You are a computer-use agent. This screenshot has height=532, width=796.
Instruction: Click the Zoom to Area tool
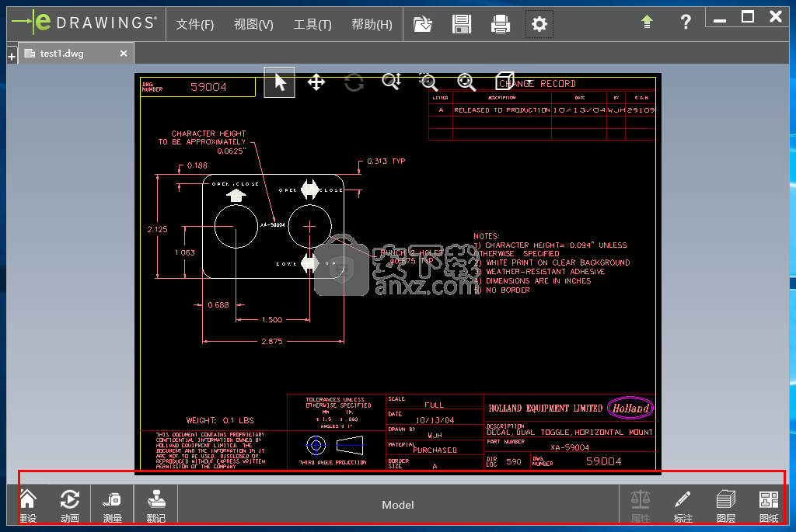(x=428, y=82)
